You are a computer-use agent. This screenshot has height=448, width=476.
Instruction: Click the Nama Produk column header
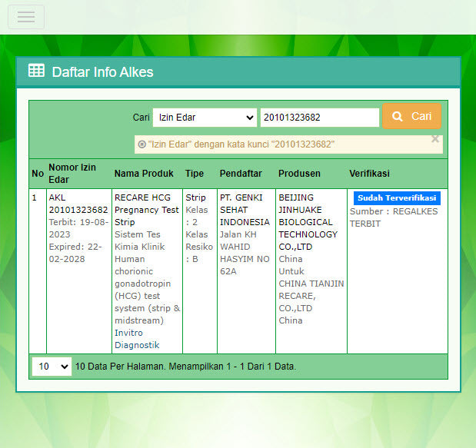tap(144, 173)
